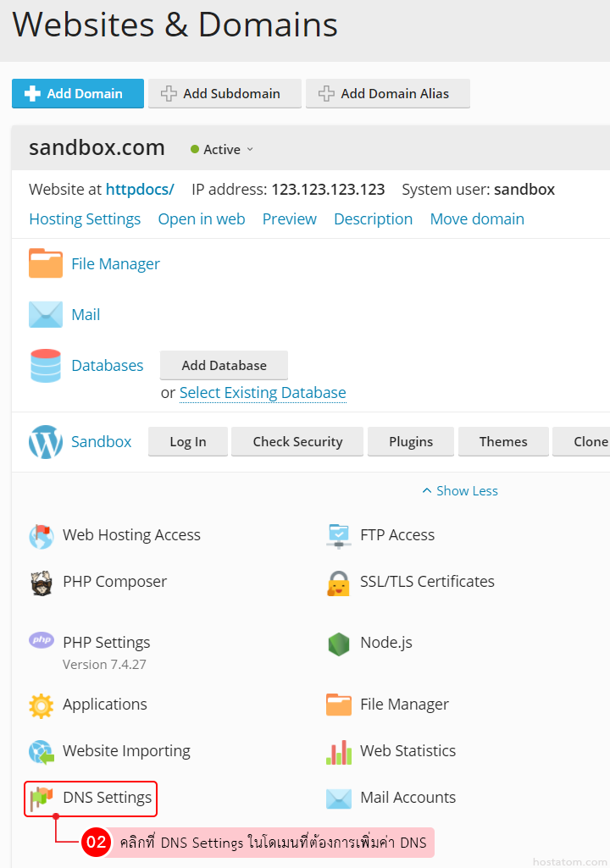Click the File Manager folder icon at top
Viewport: 610px width, 868px height.
coord(46,263)
